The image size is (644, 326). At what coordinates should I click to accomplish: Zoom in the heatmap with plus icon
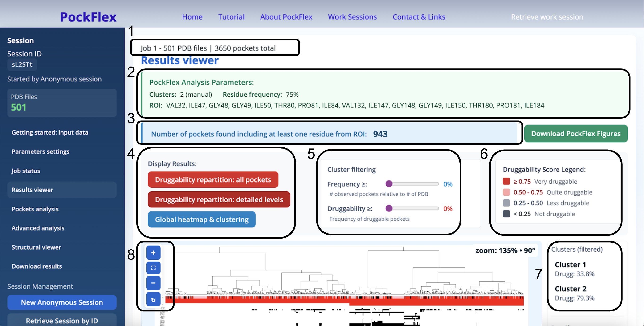(153, 253)
